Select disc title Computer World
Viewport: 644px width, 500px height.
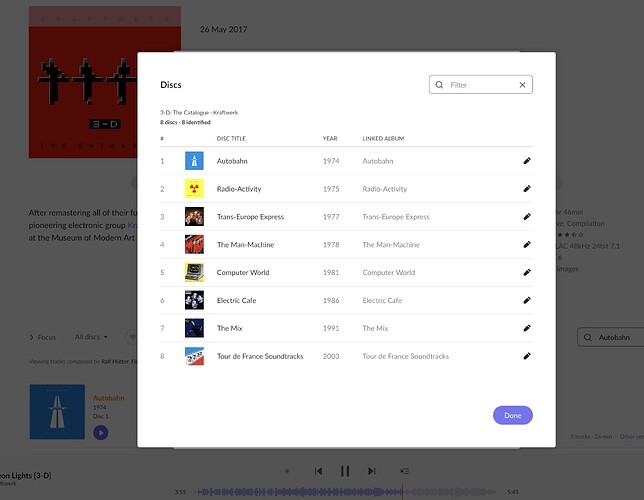(x=243, y=272)
